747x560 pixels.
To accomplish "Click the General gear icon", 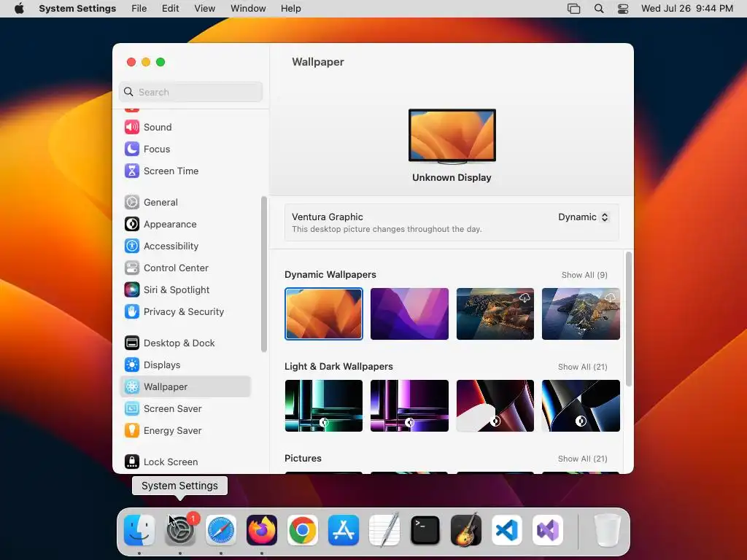I will tap(132, 203).
